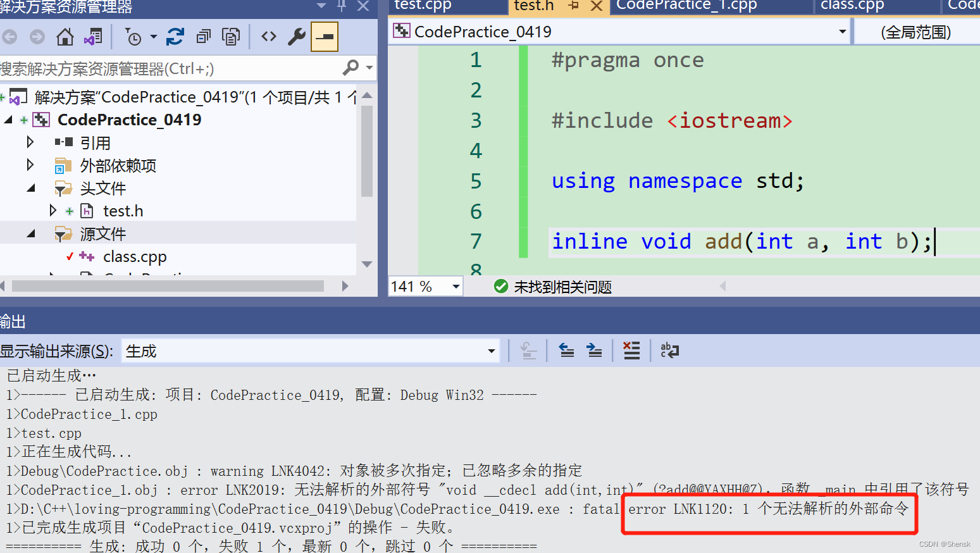This screenshot has width=980, height=553.
Task: Click line number 3 in editor gutter
Action: pos(476,121)
